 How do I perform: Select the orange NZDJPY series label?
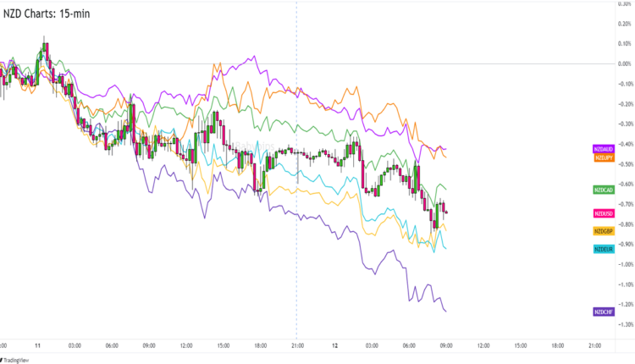603,157
